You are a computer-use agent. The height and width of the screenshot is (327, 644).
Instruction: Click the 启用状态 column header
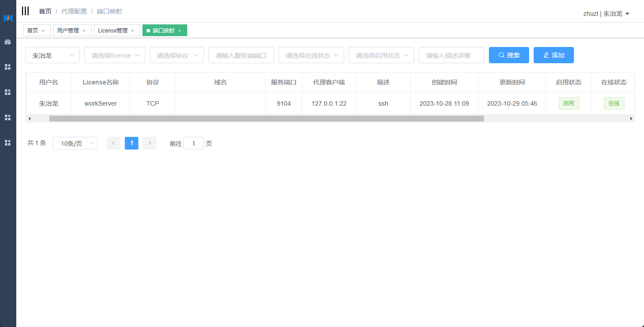click(568, 82)
